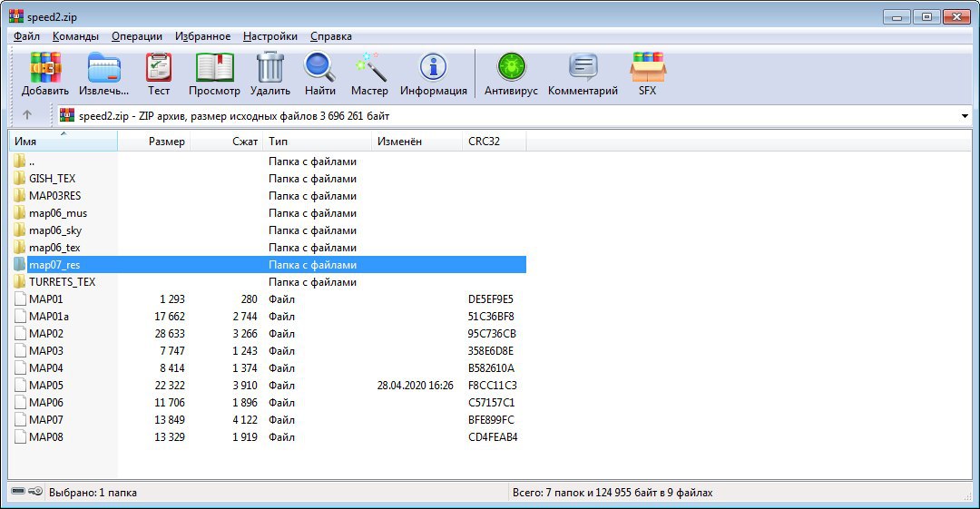Click the TURRETS_TEX folder icon
Viewport: 980px width, 509px height.
pos(19,281)
